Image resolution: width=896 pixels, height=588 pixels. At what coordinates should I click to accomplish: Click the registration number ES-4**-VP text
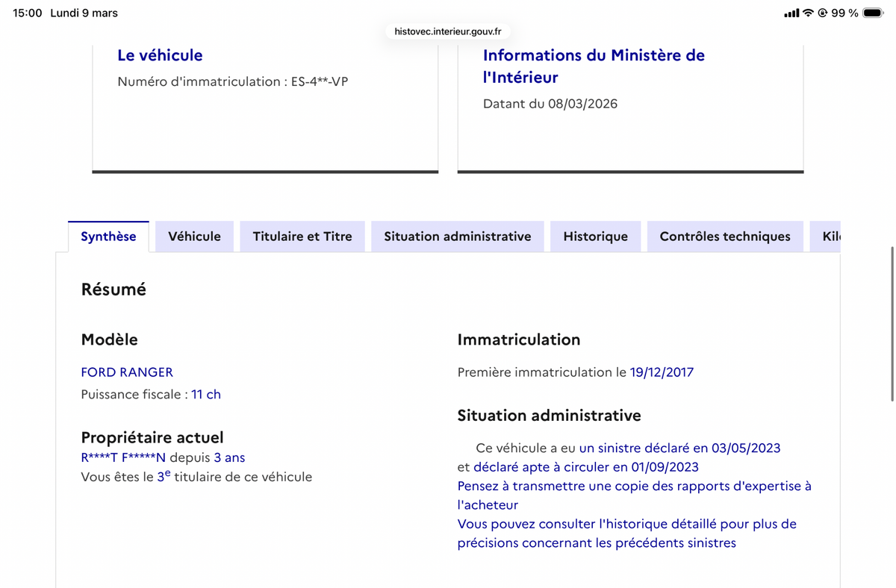point(320,82)
